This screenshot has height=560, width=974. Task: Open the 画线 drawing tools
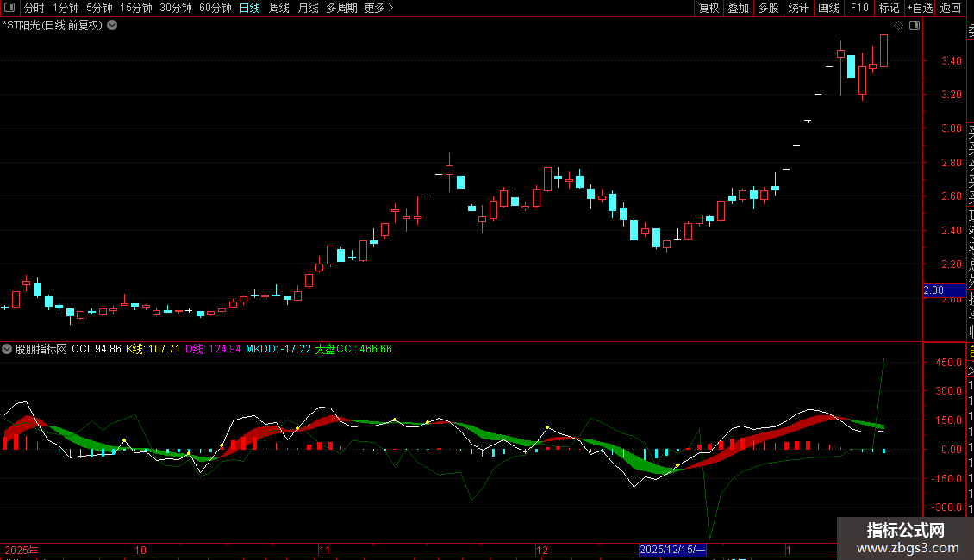828,8
